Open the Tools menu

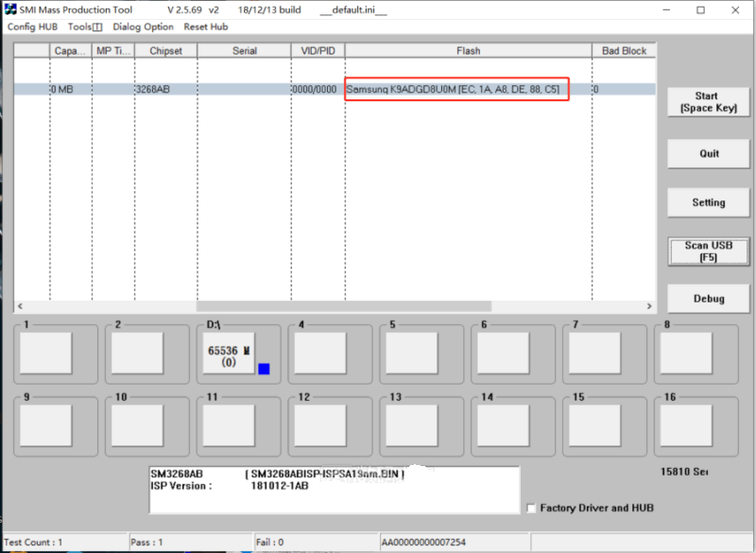pos(84,26)
